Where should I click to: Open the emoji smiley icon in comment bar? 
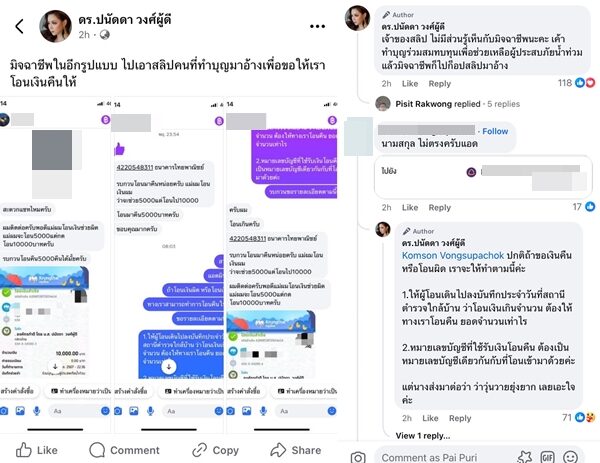click(x=570, y=457)
